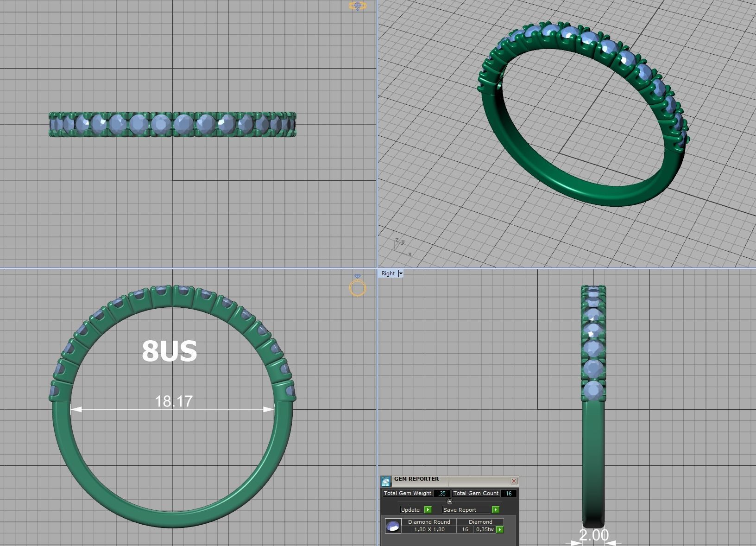Click the Total Gem Weight value field
Viewport: 756px width, 546px height.
pyautogui.click(x=442, y=493)
